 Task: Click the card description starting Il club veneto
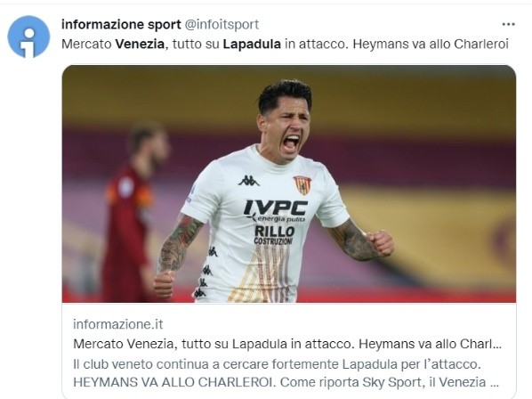pos(278,364)
